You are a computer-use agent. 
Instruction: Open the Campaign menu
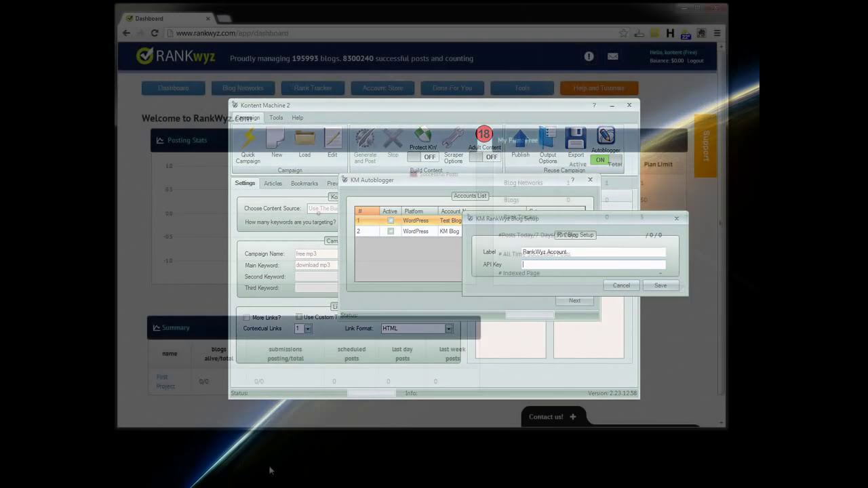[248, 118]
